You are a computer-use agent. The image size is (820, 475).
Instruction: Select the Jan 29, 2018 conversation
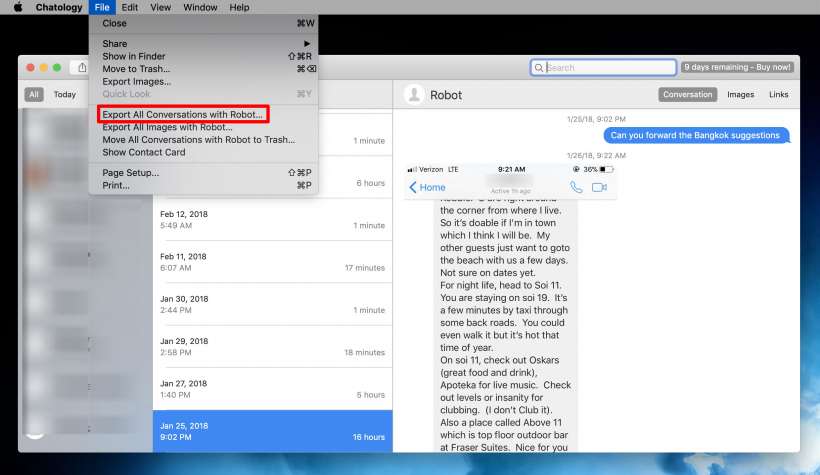272,347
